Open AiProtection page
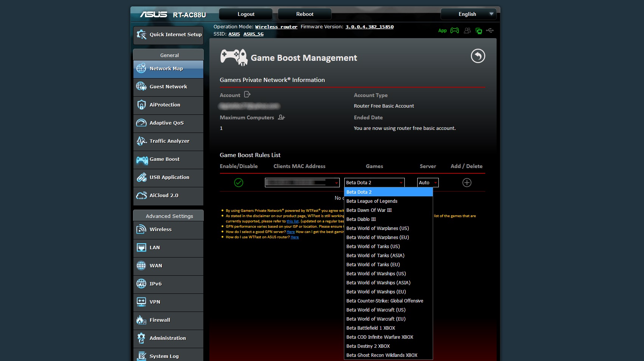 point(168,105)
